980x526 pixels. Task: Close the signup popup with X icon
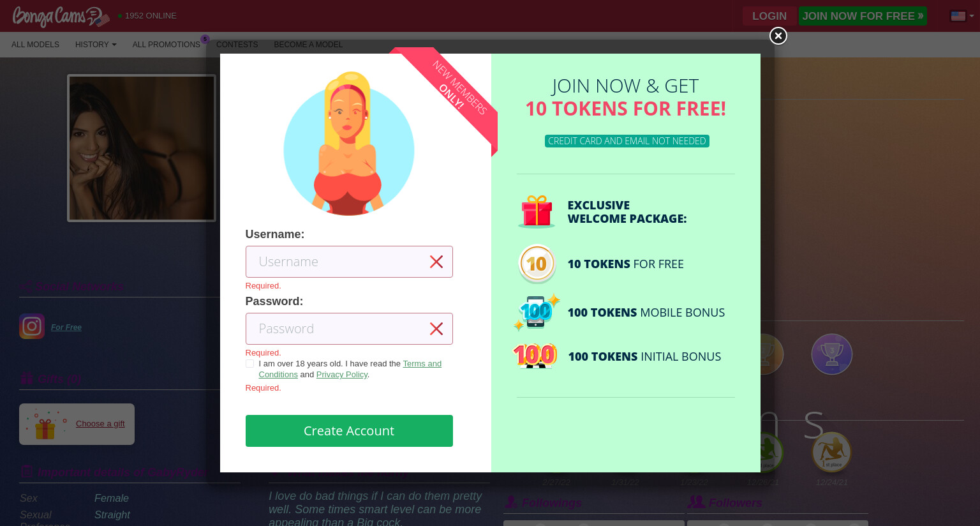pyautogui.click(x=778, y=36)
